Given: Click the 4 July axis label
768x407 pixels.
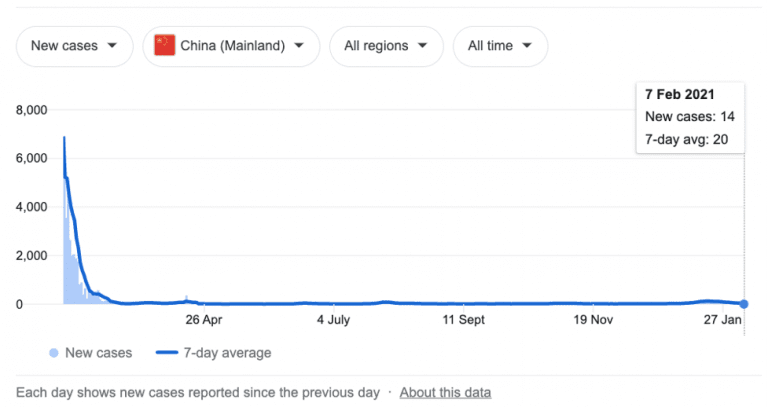Looking at the screenshot, I should click(x=334, y=320).
